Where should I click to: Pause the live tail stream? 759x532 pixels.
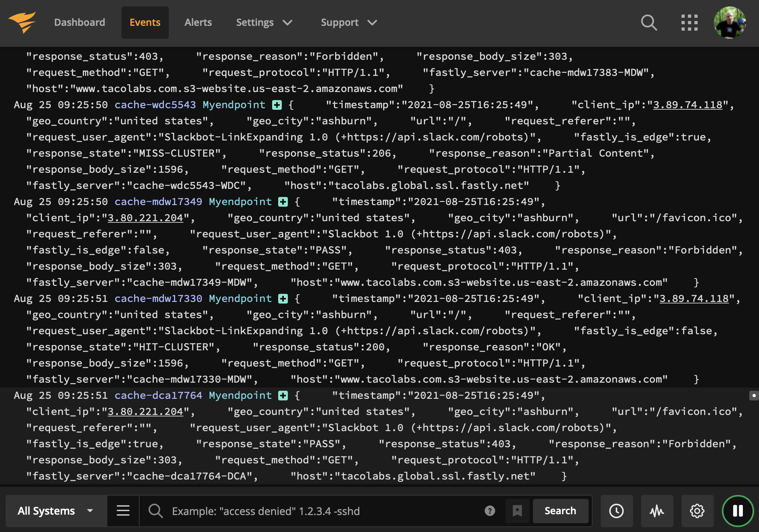pyautogui.click(x=738, y=511)
